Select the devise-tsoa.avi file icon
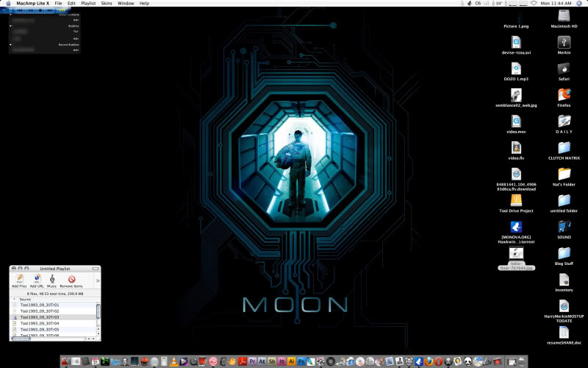This screenshot has width=588, height=368. (x=516, y=42)
